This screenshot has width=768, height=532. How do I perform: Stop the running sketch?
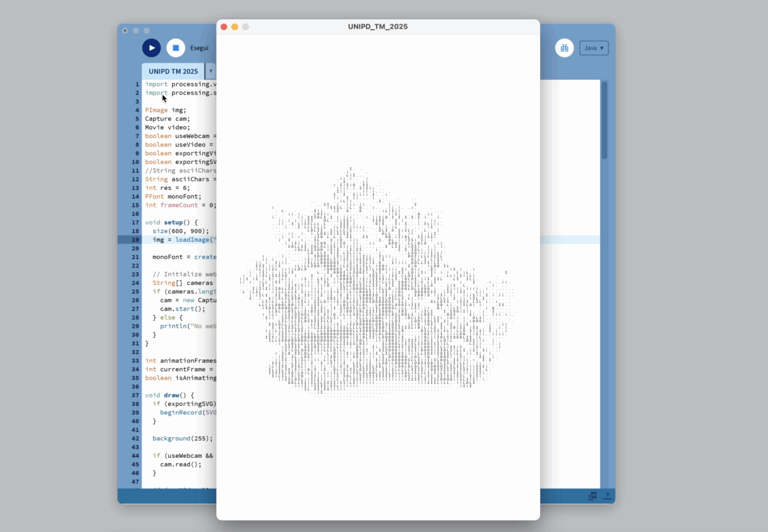[175, 48]
